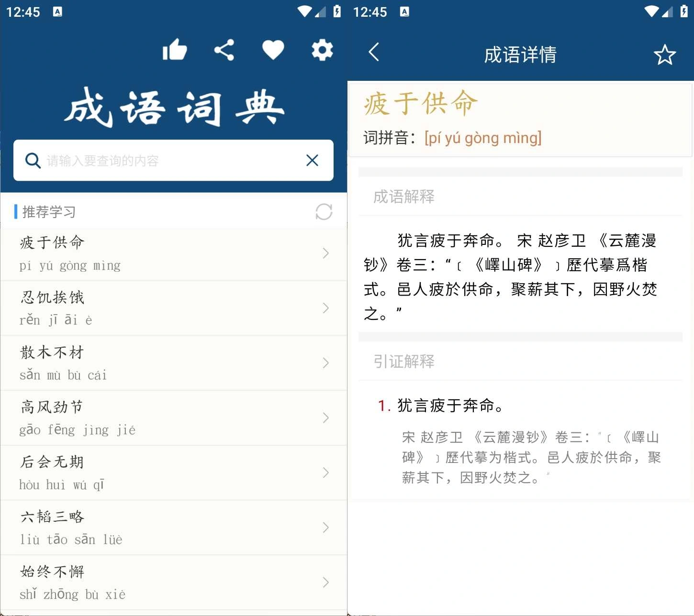Open favorites with the heart icon

[x=273, y=50]
